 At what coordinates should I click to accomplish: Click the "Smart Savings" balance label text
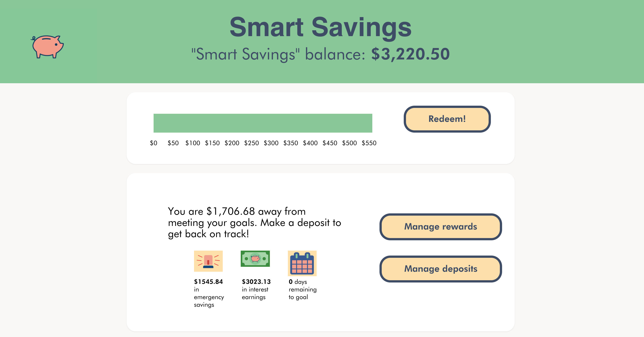coord(278,54)
